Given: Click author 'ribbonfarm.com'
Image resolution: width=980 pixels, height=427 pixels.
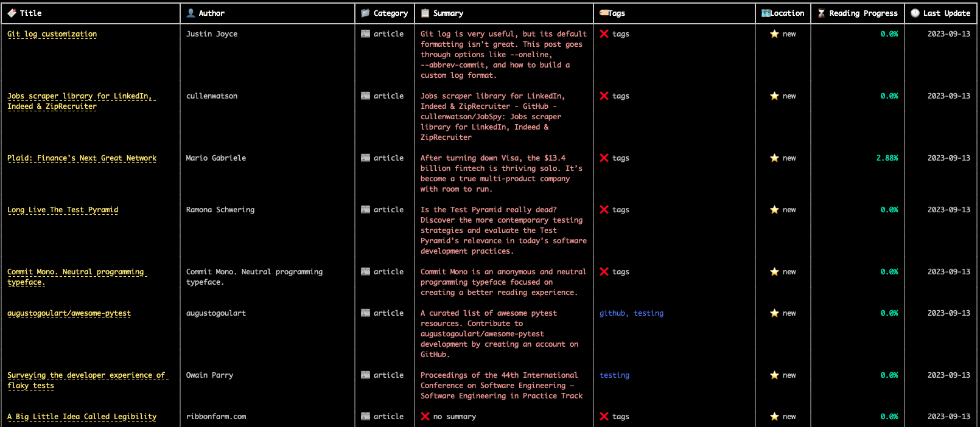Looking at the screenshot, I should [x=216, y=417].
